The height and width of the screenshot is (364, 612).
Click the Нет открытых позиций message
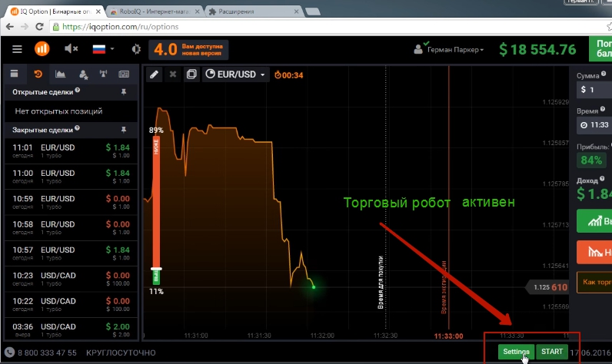[x=58, y=111]
